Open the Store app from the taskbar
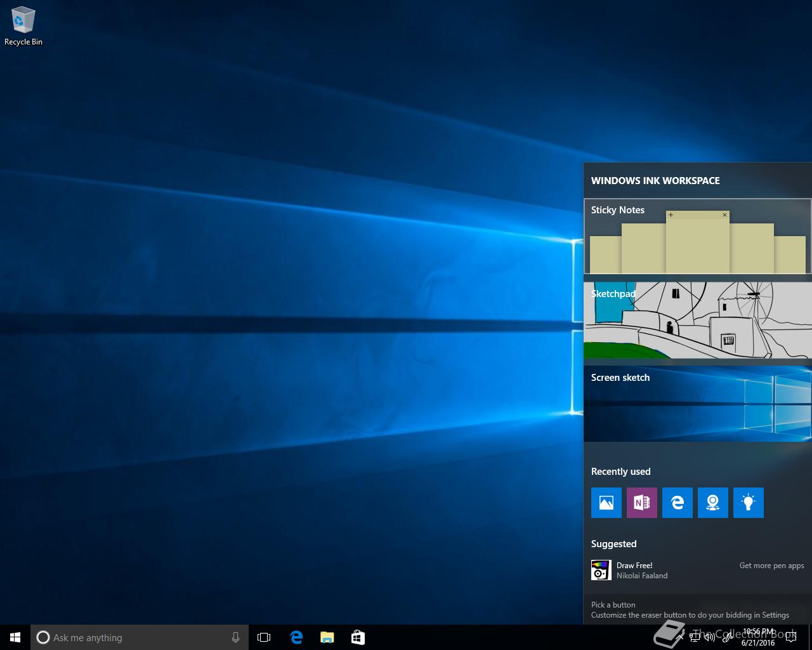812x650 pixels. tap(358, 637)
